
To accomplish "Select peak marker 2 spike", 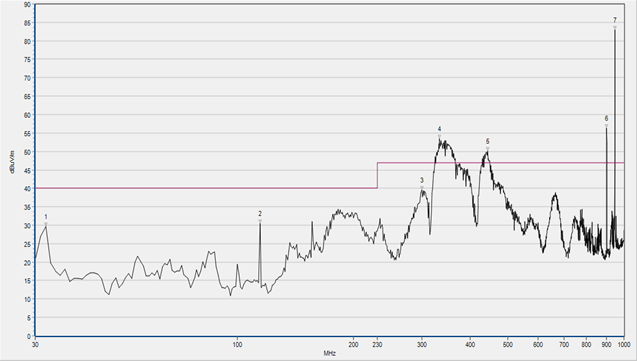I will [x=260, y=221].
